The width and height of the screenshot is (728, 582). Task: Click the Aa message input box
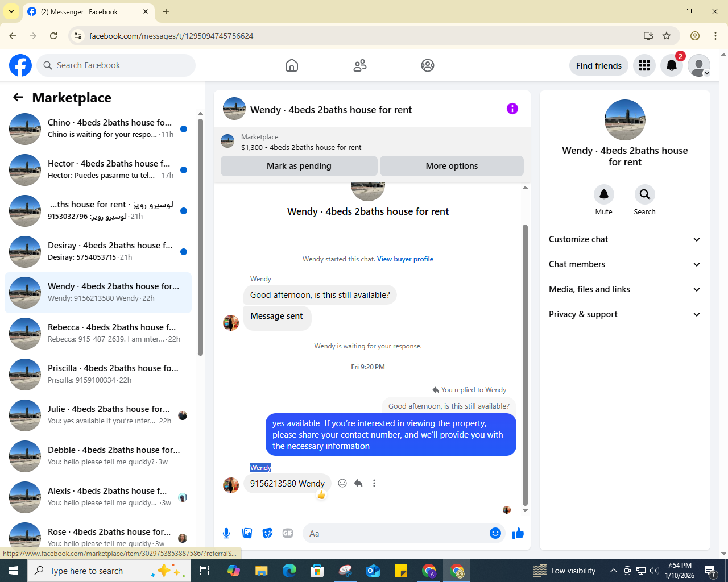(395, 533)
